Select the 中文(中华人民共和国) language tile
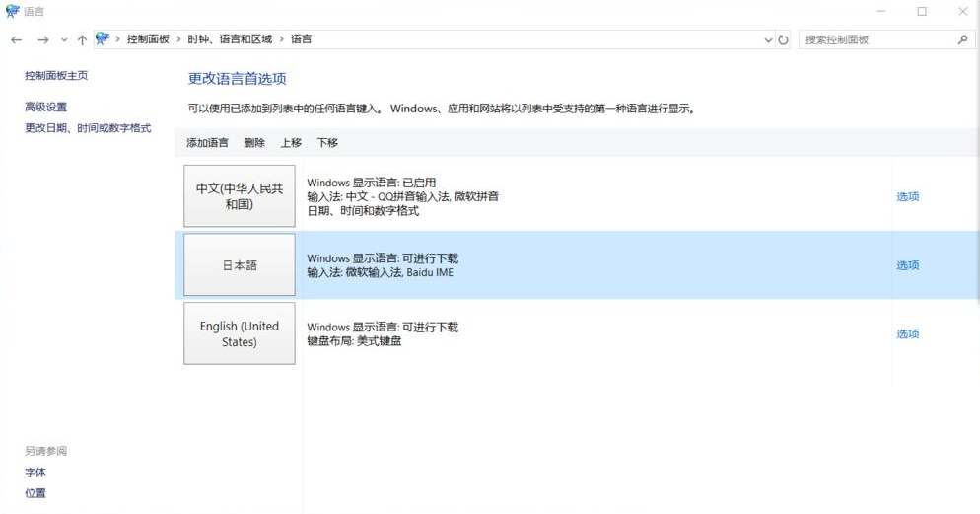This screenshot has width=980, height=514. click(x=240, y=196)
